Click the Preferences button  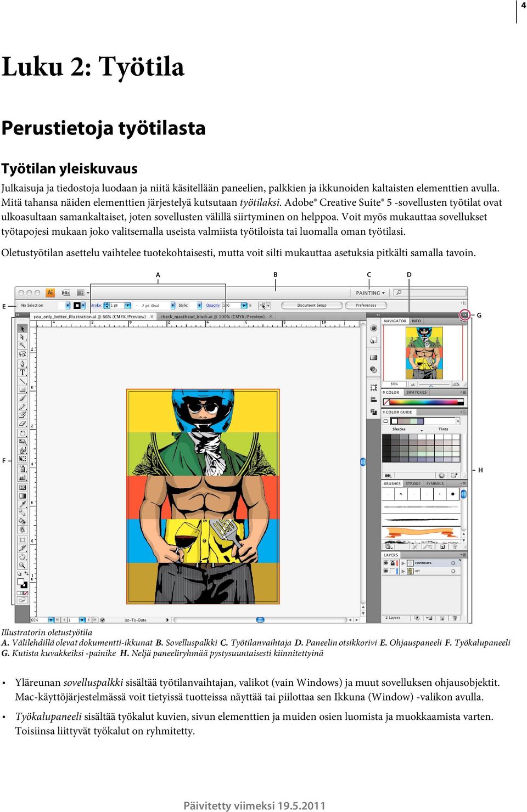[x=366, y=305]
